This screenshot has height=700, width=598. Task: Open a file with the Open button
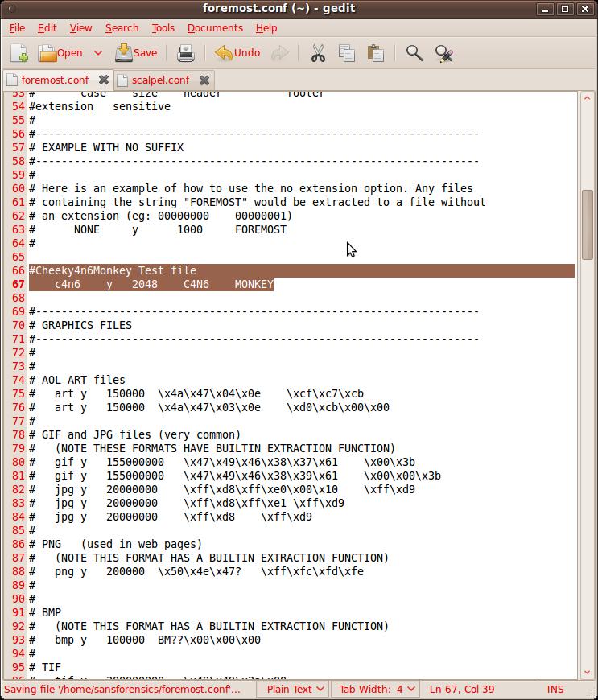[x=60, y=53]
